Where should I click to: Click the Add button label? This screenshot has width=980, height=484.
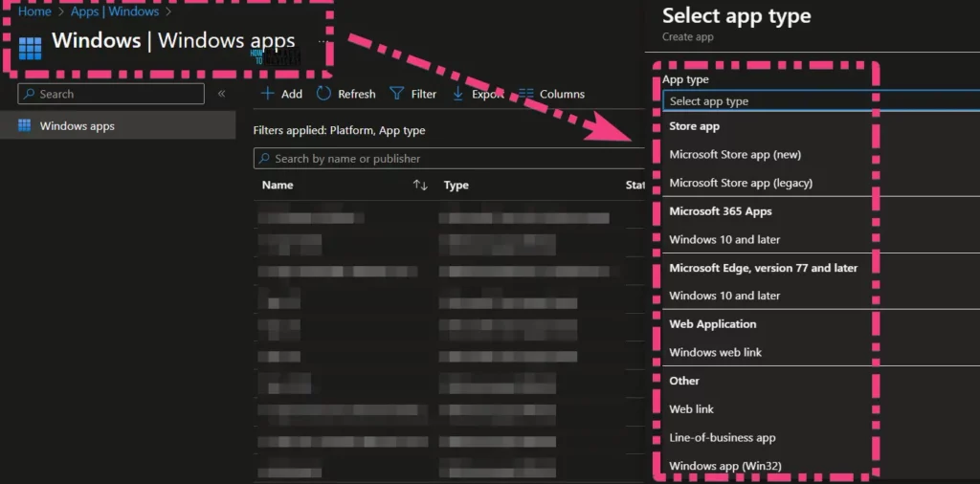click(x=291, y=94)
